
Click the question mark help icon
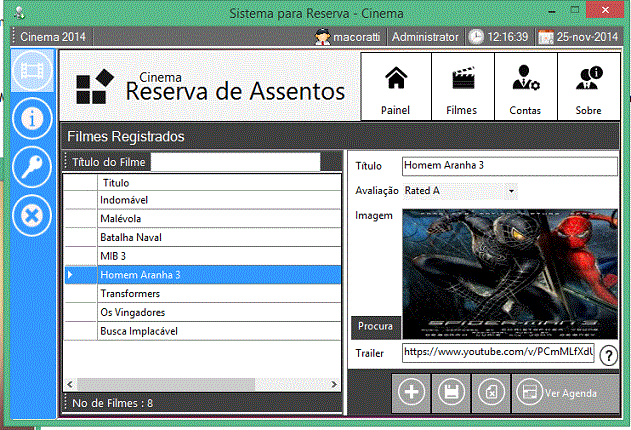pyautogui.click(x=608, y=355)
